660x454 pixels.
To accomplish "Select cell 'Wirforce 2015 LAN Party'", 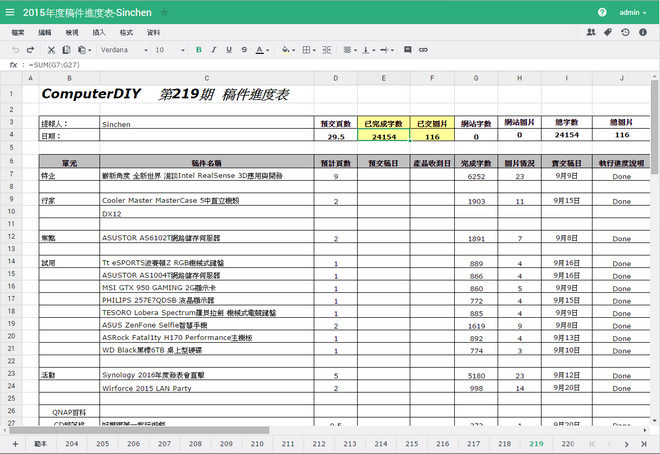I will click(207, 388).
